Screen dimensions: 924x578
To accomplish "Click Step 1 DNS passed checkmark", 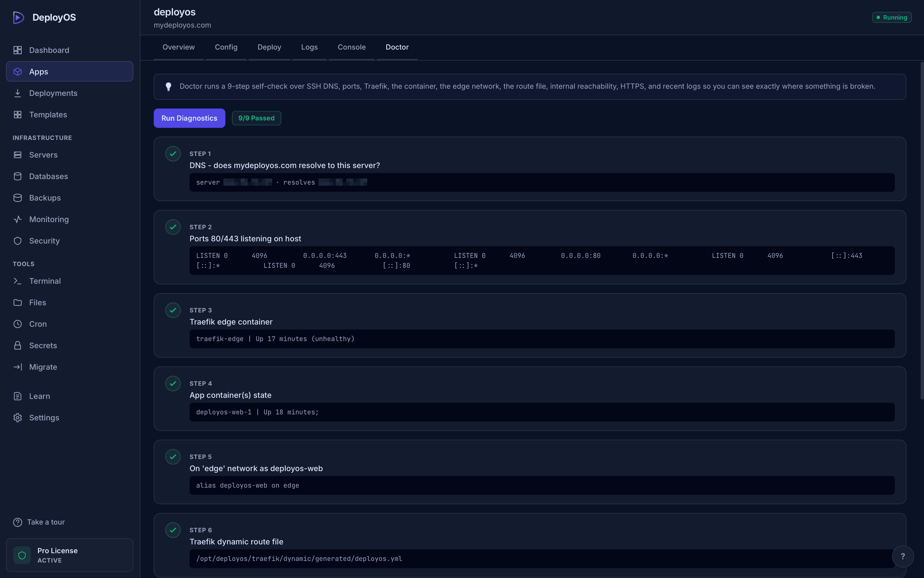I will coord(173,154).
